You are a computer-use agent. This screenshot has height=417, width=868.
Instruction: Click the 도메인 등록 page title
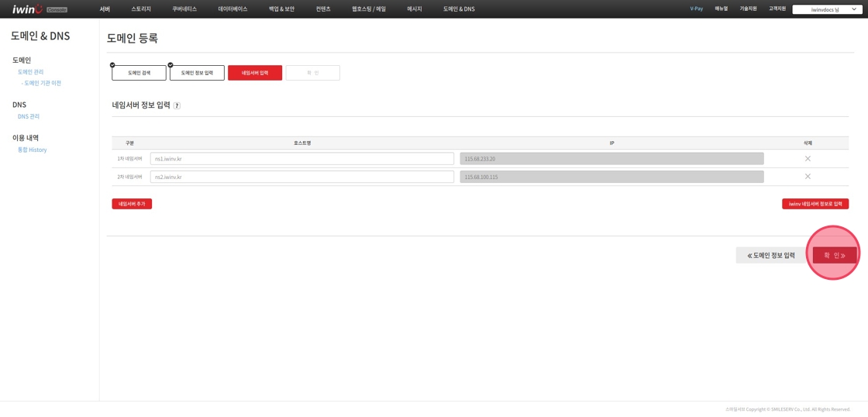click(133, 38)
